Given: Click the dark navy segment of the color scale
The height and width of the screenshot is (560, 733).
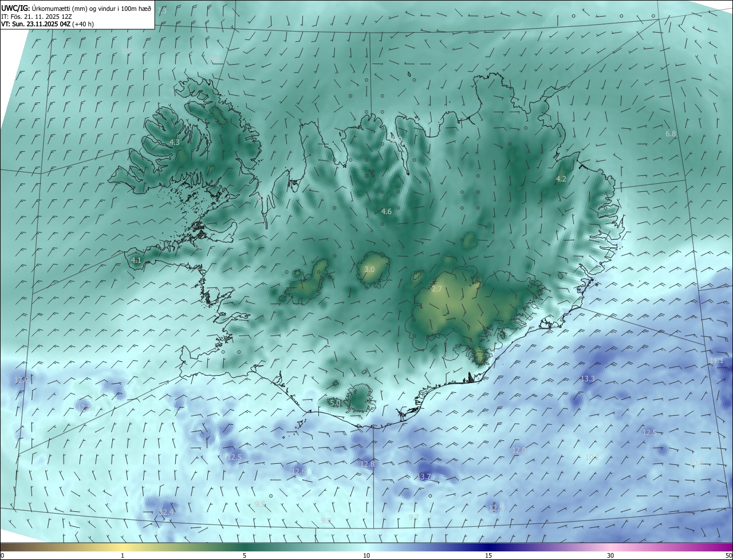Looking at the screenshot, I should 488,547.
